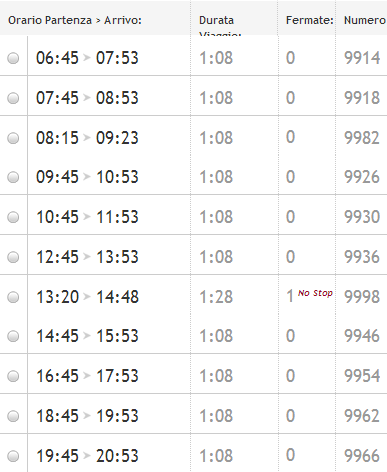
Task: Select the 12:45 departure radio button
Action: tap(13, 257)
